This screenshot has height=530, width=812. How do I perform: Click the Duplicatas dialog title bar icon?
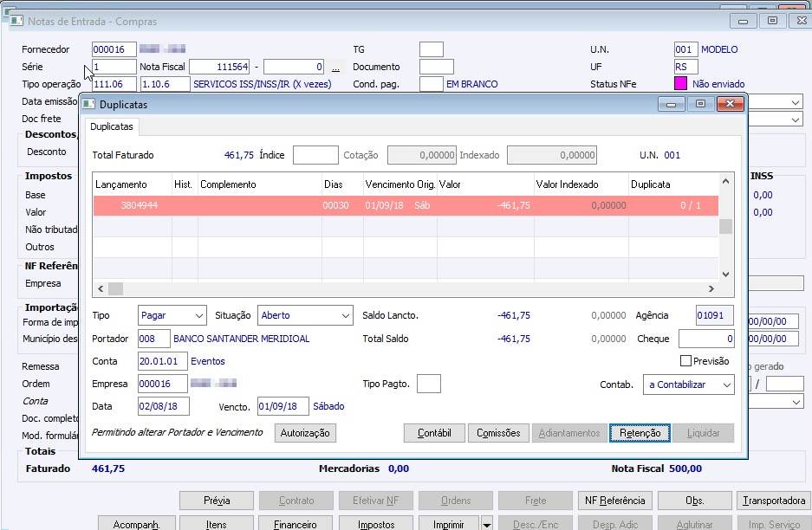tap(89, 104)
